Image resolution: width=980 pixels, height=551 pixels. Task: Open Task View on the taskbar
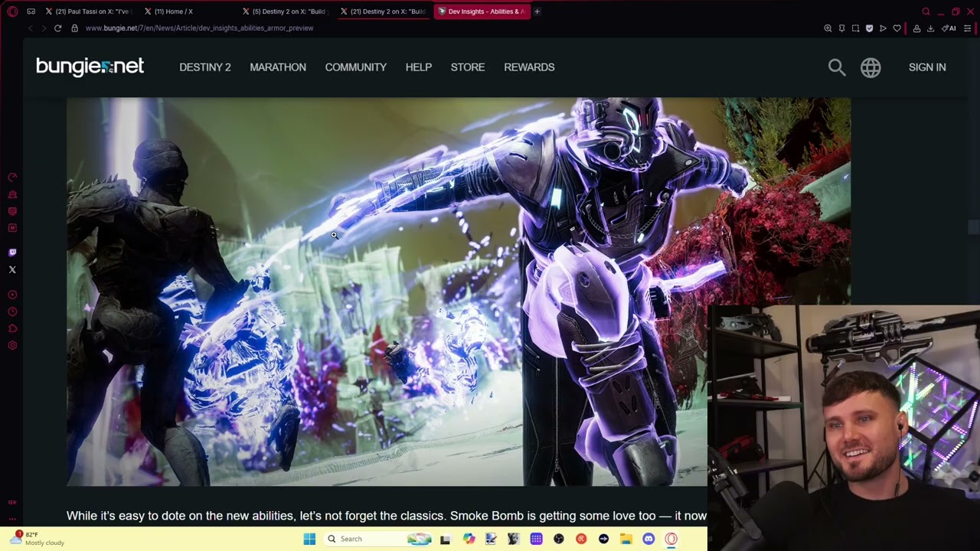click(x=445, y=539)
